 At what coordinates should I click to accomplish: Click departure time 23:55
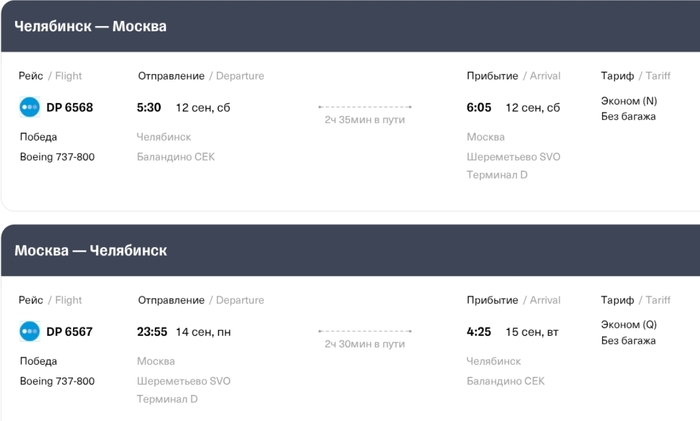pyautogui.click(x=152, y=331)
